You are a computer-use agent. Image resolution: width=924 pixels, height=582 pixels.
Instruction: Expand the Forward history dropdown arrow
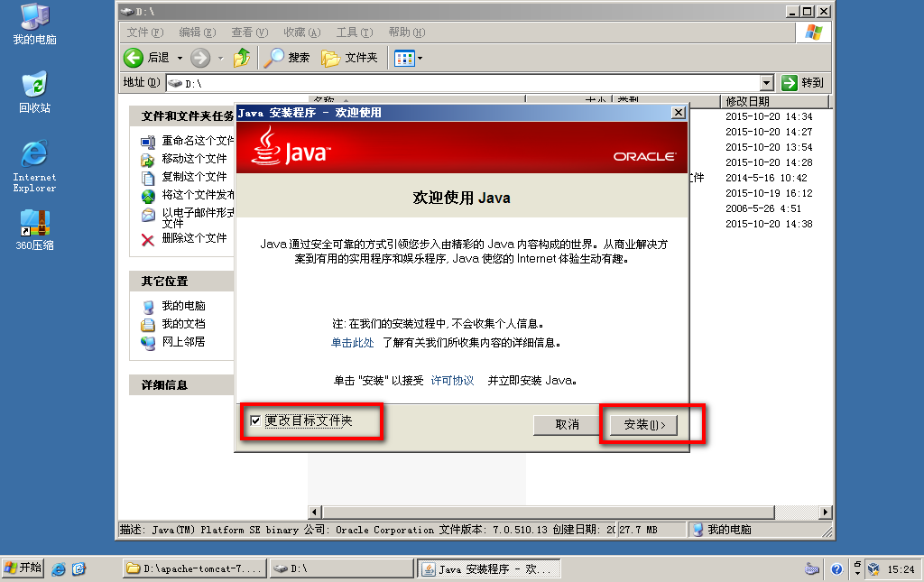coord(221,59)
